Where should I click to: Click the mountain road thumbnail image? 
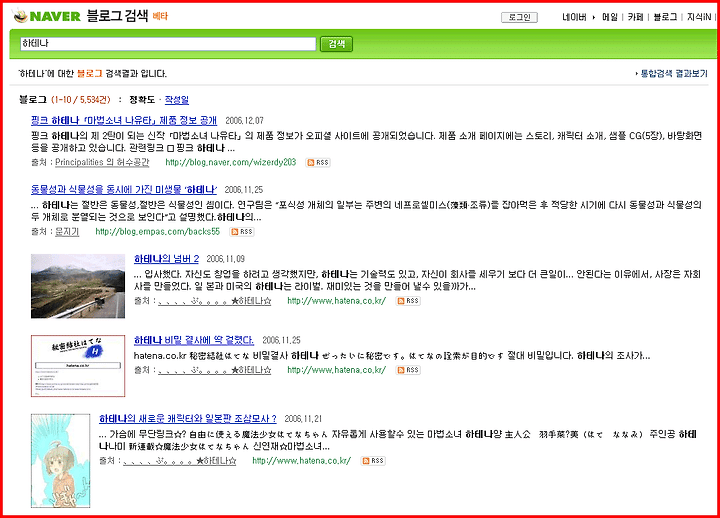pos(78,286)
